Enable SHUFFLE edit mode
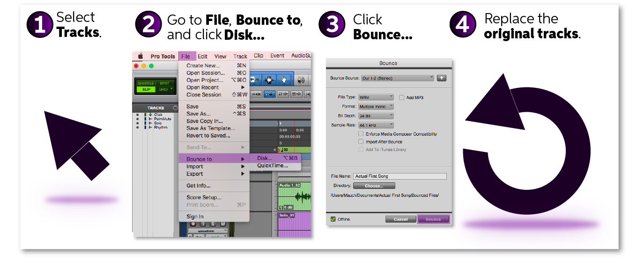644x274 pixels. tap(145, 83)
